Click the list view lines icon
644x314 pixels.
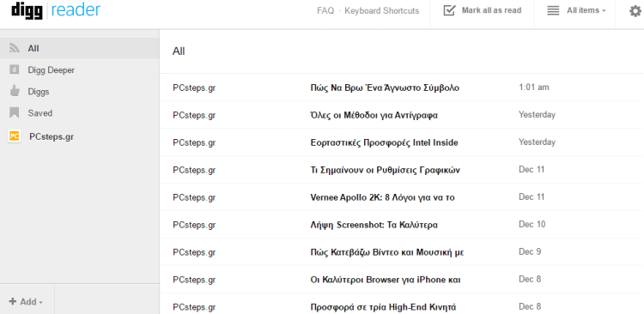tap(553, 10)
